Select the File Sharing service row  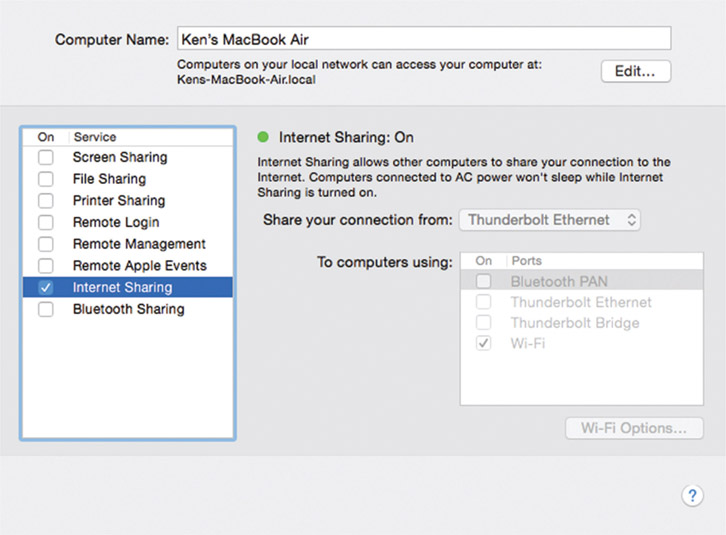pyautogui.click(x=109, y=179)
